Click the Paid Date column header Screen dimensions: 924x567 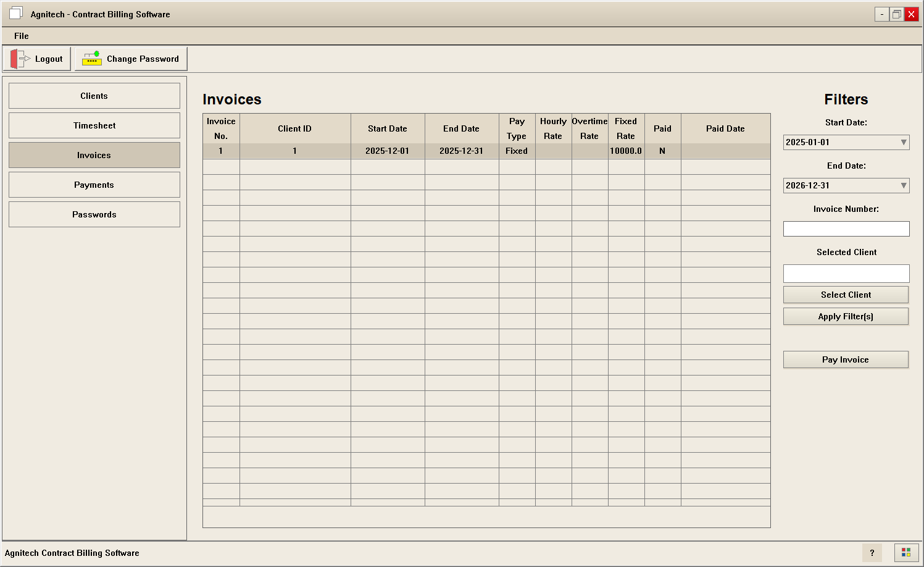click(725, 128)
